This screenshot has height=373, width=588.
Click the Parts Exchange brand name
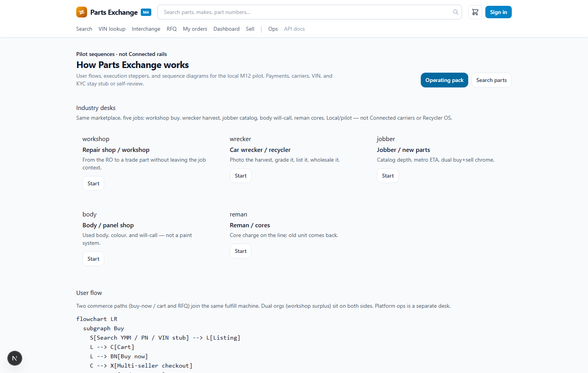114,12
